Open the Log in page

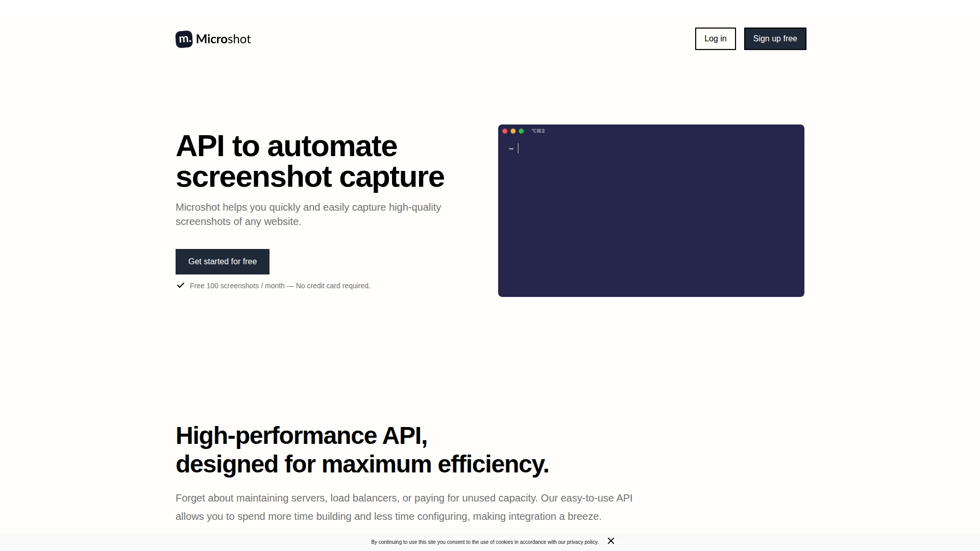pyautogui.click(x=715, y=39)
